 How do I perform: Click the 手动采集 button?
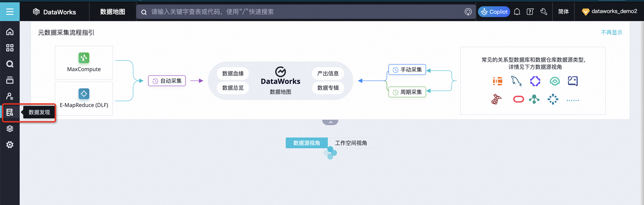coord(407,70)
